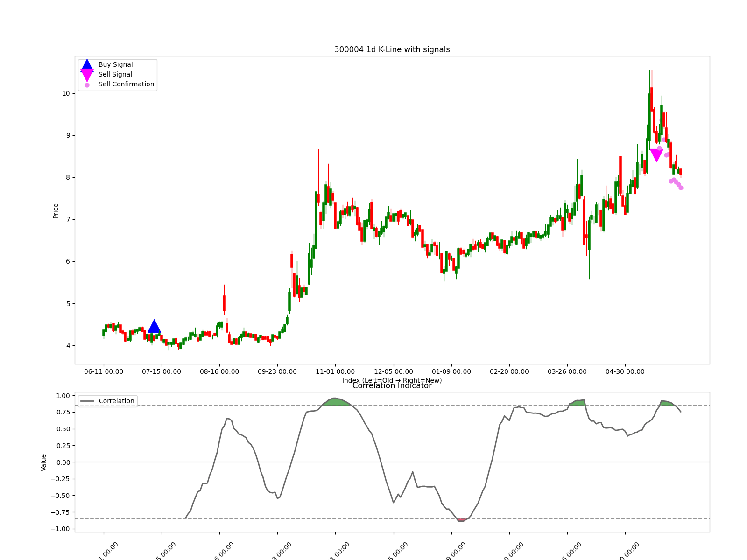The height and width of the screenshot is (560, 747).
Task: Click the price axis tick '5'
Action: point(68,304)
